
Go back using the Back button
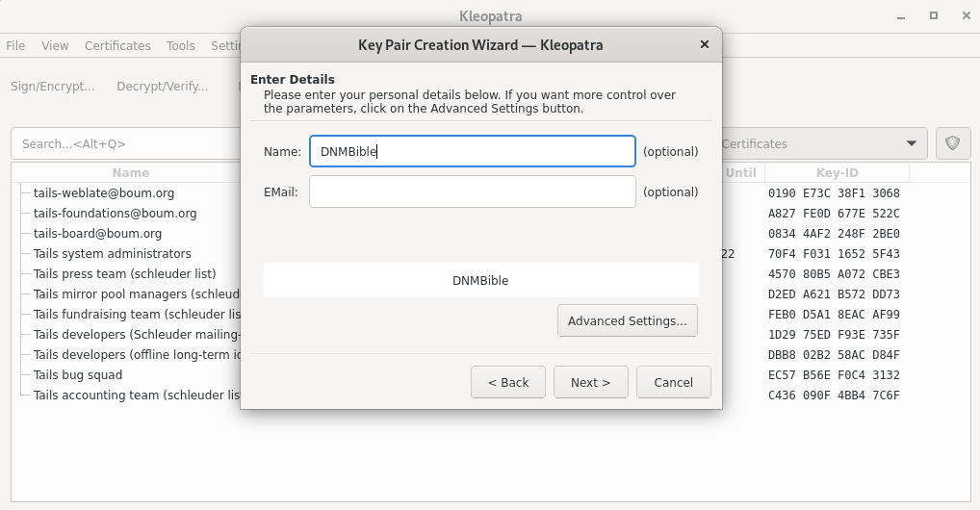coord(508,382)
